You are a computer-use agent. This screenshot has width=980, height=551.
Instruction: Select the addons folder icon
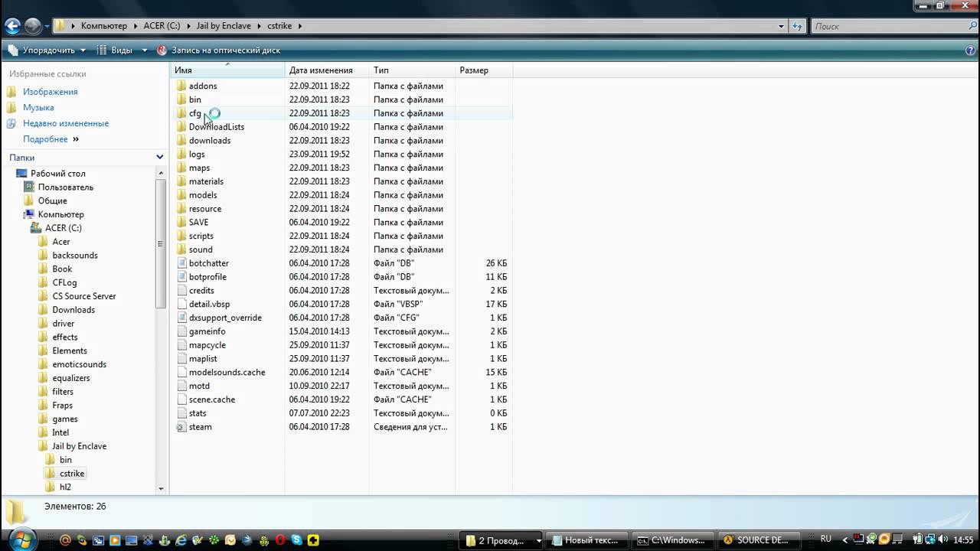[x=181, y=86]
